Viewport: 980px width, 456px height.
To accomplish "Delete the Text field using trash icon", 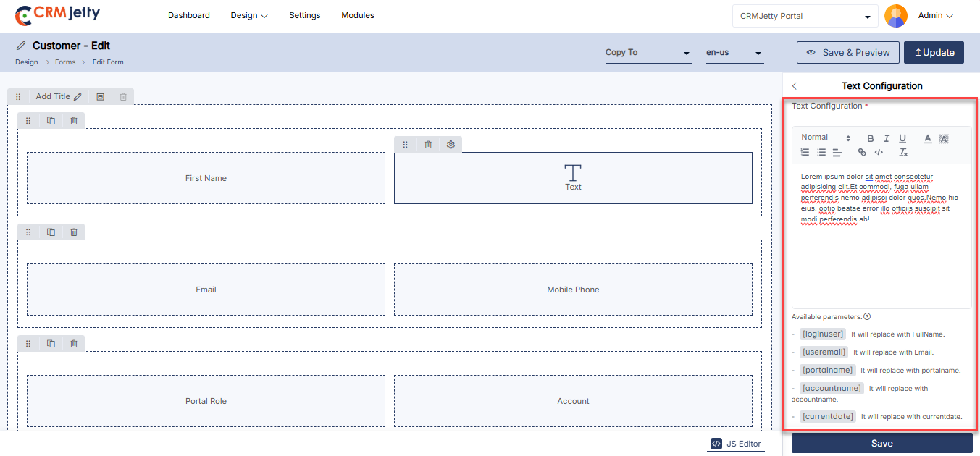I will [x=428, y=145].
